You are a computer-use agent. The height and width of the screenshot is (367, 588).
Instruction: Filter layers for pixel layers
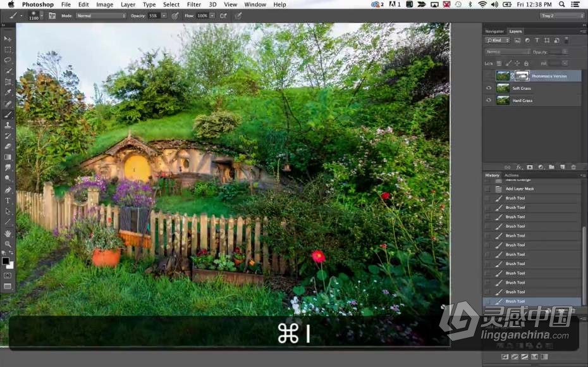[517, 40]
